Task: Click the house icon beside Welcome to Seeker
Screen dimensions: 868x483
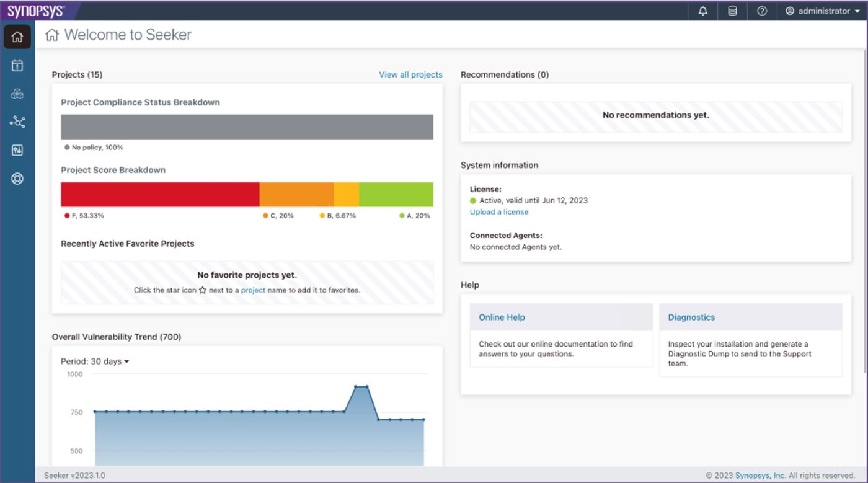Action: tap(52, 35)
